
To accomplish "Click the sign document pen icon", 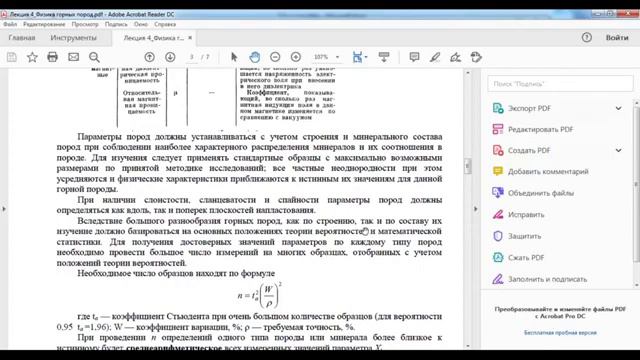I will [x=456, y=57].
